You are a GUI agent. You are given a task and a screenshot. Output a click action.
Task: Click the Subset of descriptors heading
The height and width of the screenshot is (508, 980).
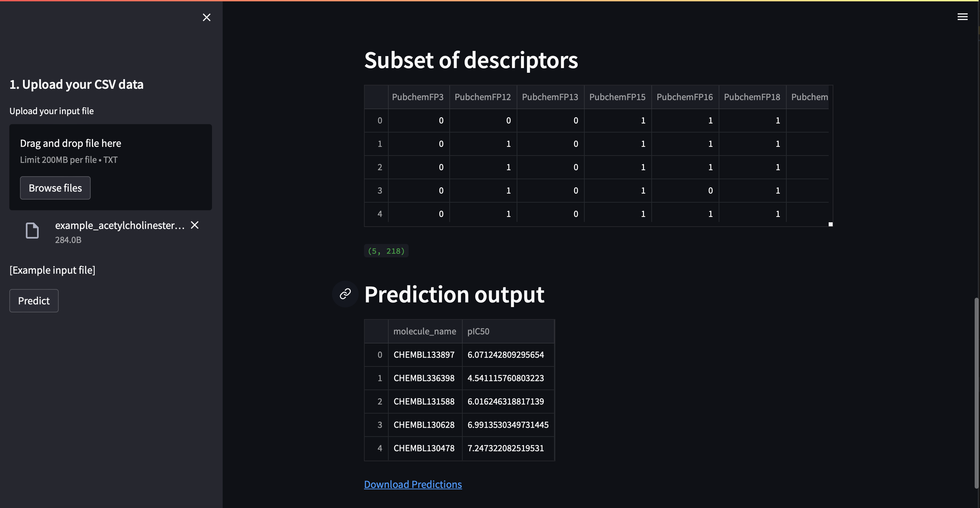click(471, 60)
